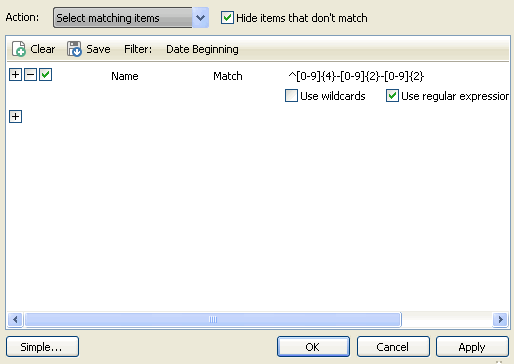The height and width of the screenshot is (364, 514).
Task: Confirm with the OK button
Action: coord(313,347)
